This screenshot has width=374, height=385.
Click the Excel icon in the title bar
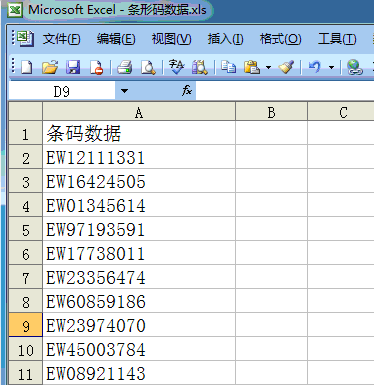coord(15,10)
